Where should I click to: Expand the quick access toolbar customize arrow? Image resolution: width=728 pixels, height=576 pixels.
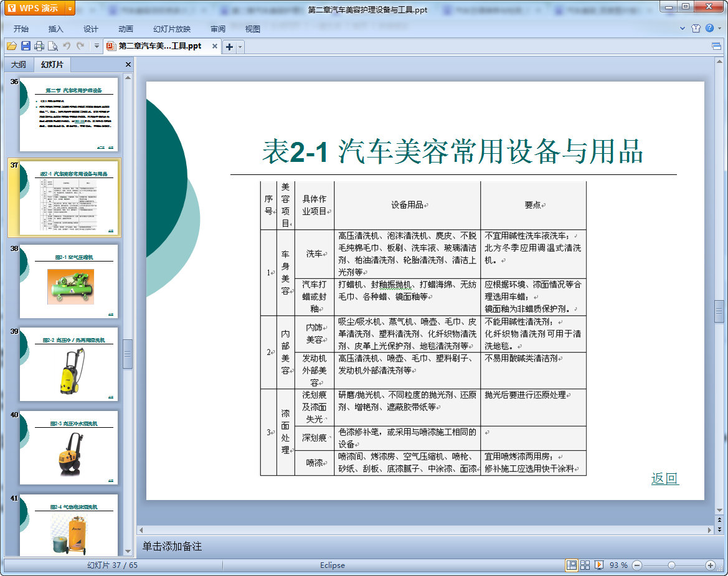(x=97, y=46)
